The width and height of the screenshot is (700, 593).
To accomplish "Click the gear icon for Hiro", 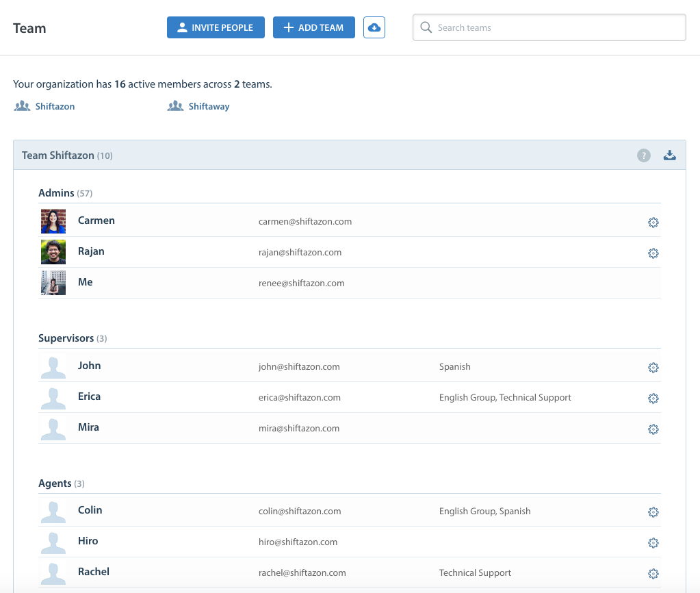I will pyautogui.click(x=653, y=543).
